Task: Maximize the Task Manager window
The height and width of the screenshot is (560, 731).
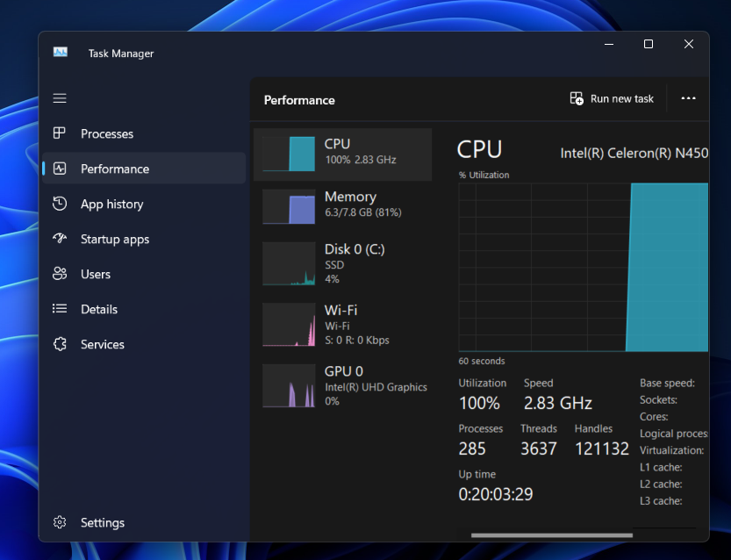Action: pos(649,45)
